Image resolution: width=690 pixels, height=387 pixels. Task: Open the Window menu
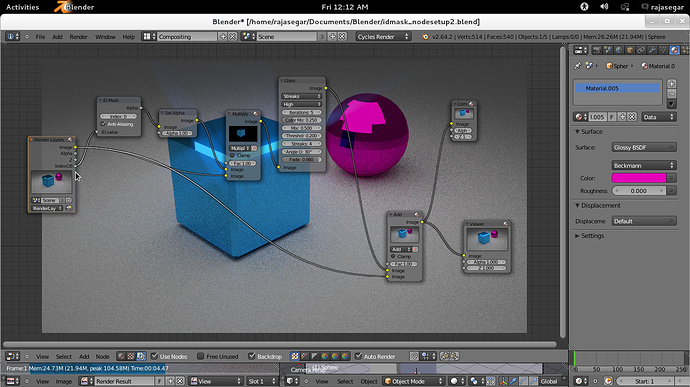105,37
